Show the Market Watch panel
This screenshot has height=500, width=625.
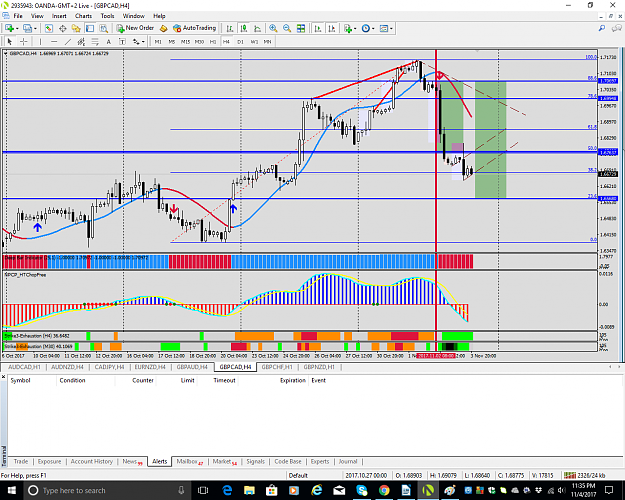pyautogui.click(x=49, y=28)
